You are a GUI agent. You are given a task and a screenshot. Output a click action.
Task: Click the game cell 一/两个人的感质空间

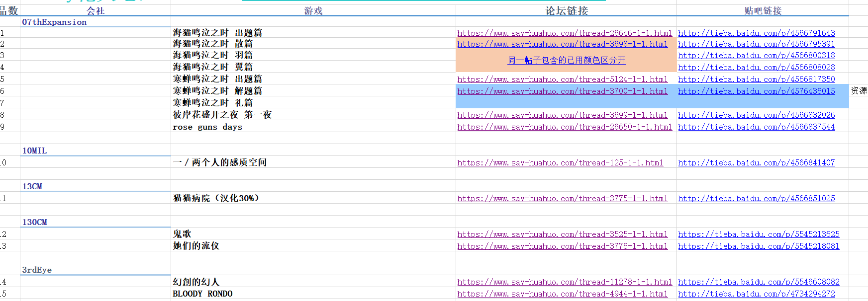coord(313,162)
